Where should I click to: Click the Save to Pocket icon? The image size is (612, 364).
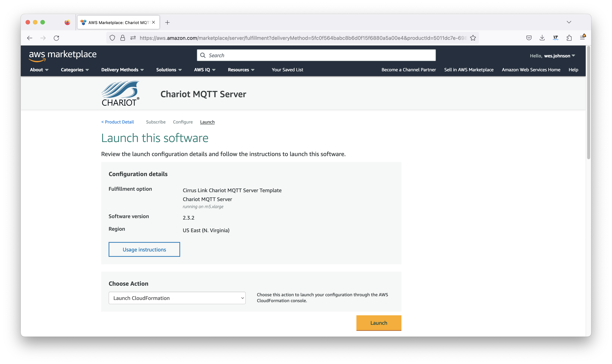[x=529, y=38]
